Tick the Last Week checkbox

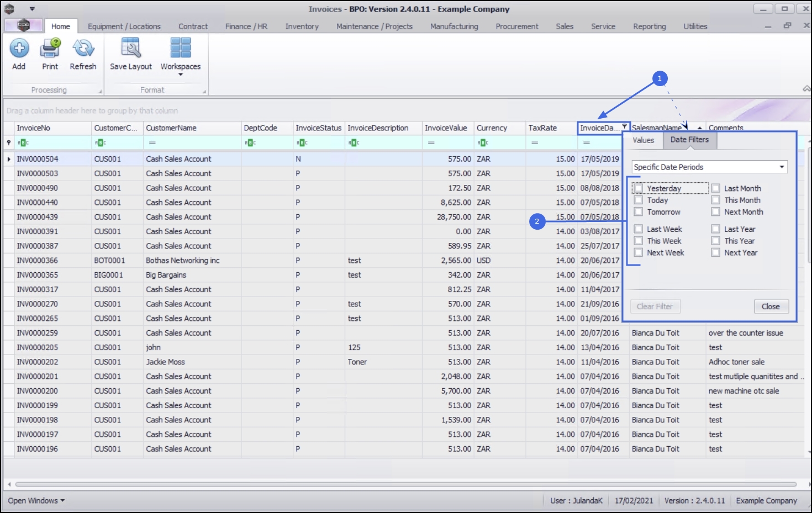click(x=639, y=229)
